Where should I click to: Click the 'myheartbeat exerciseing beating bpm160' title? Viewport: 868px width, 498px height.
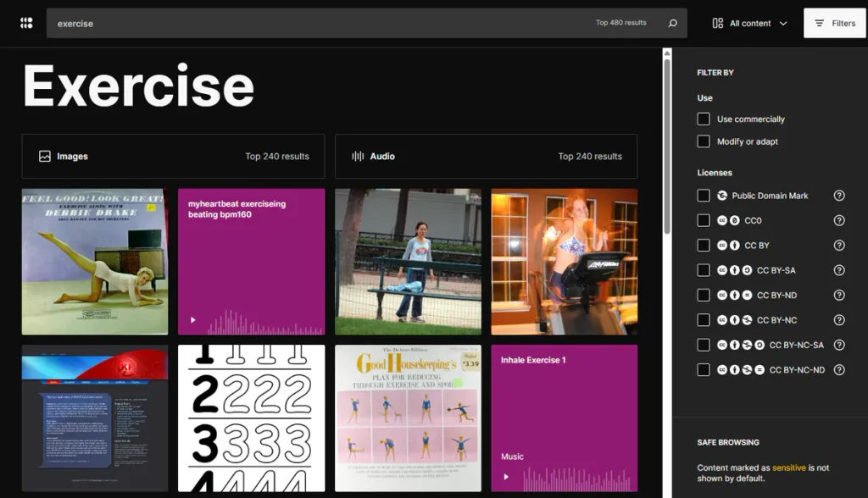[237, 209]
